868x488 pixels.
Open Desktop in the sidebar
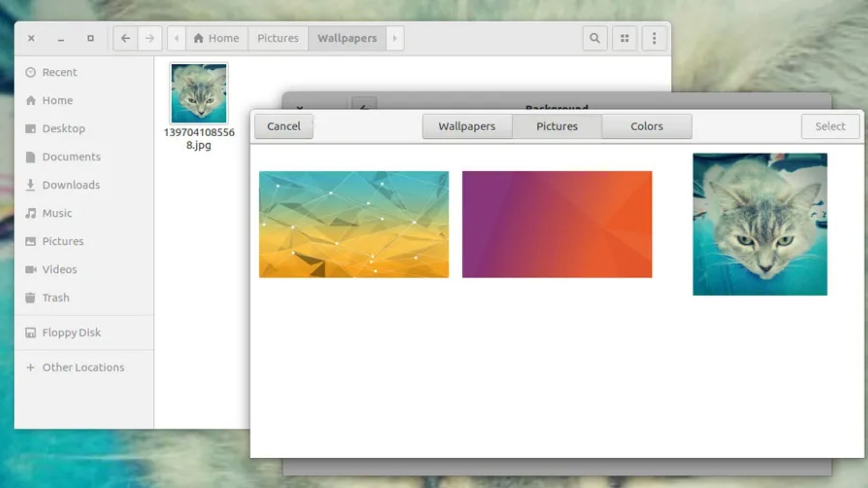(84, 129)
